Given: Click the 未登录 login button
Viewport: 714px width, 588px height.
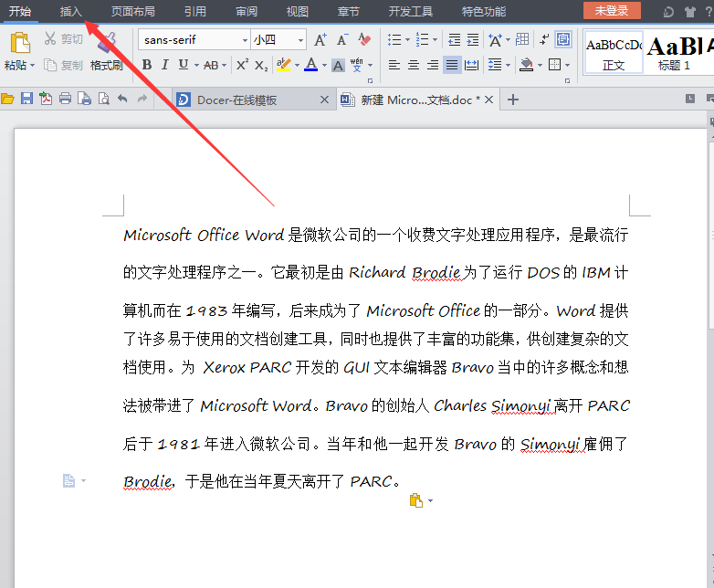Looking at the screenshot, I should [612, 10].
